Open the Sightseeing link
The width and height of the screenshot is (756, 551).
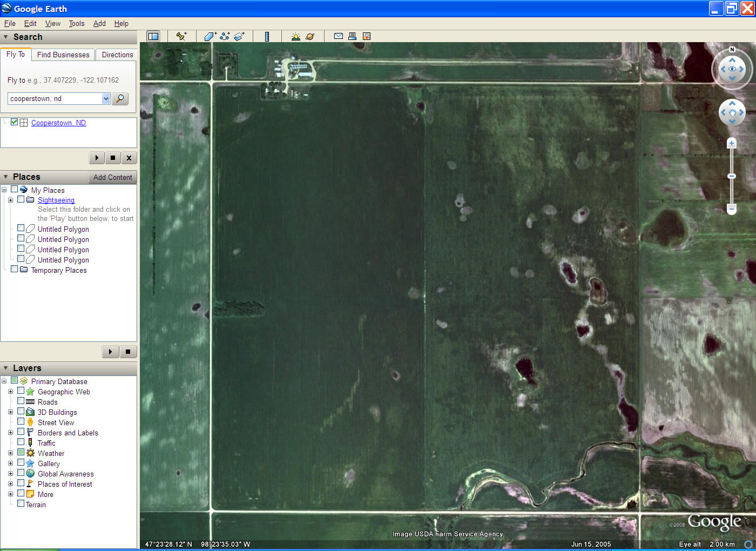(56, 200)
